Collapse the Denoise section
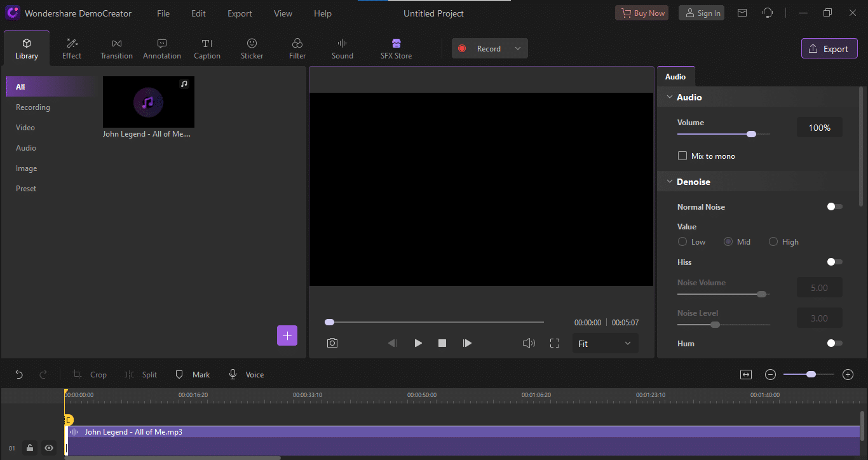 click(x=669, y=182)
